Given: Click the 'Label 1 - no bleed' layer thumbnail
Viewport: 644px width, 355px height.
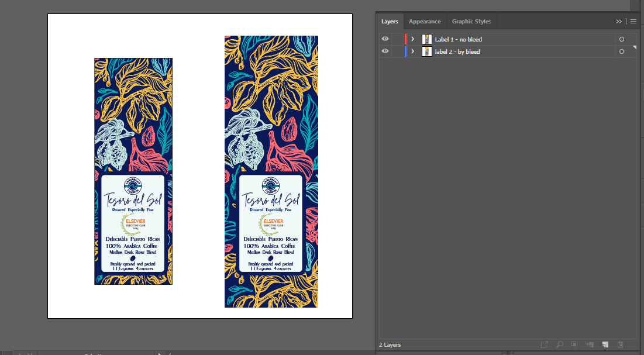Looking at the screenshot, I should pyautogui.click(x=427, y=39).
